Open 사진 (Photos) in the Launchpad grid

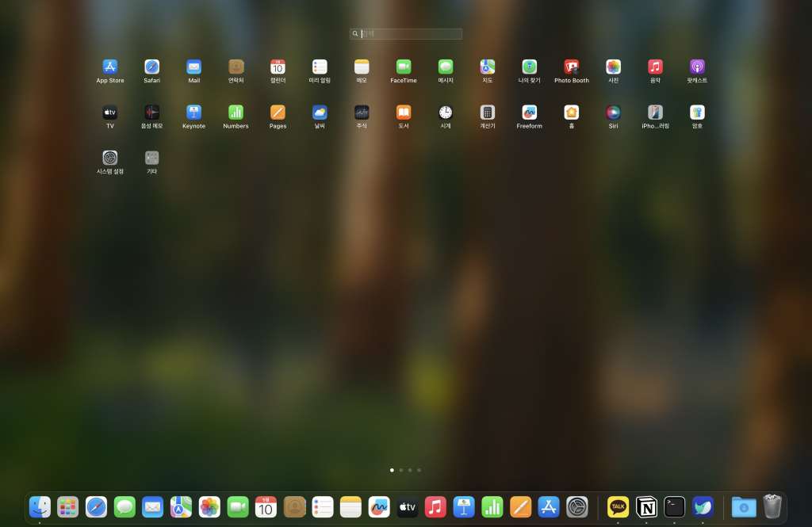(613, 67)
